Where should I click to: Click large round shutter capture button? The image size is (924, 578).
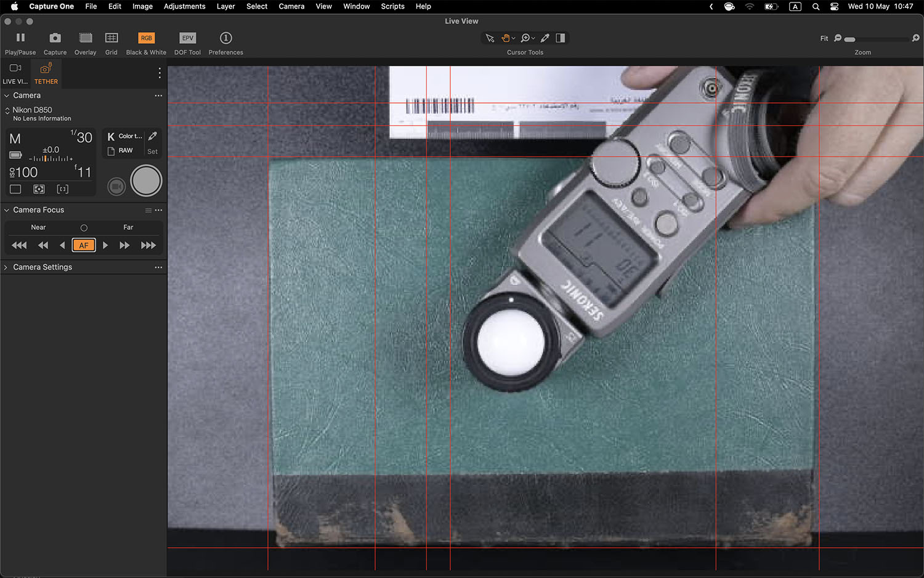tap(146, 181)
